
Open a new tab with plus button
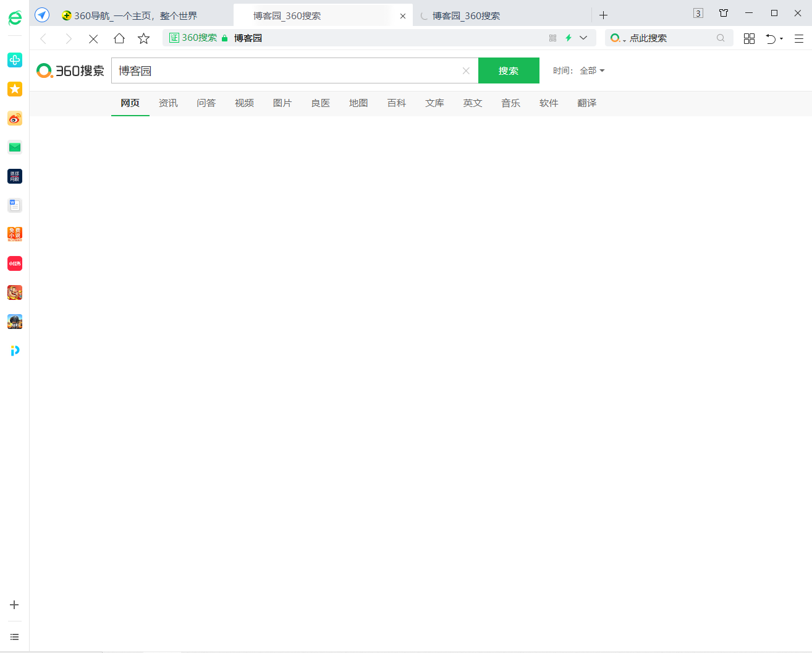coord(603,15)
